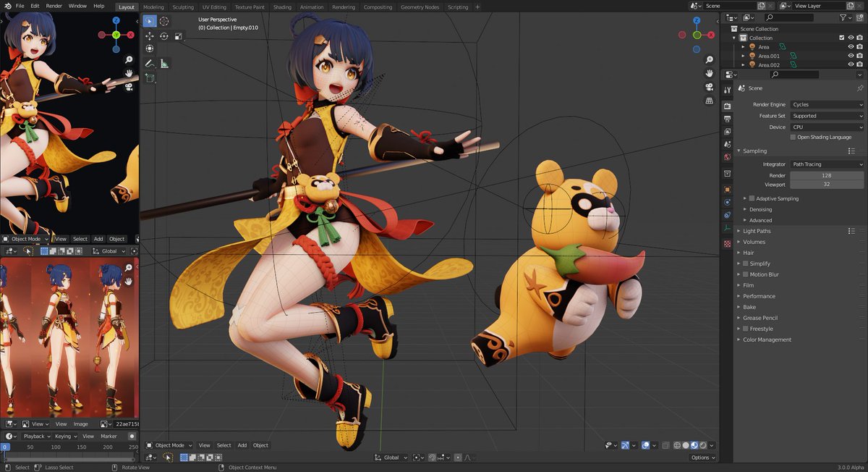
Task: Expand Area.001 in the outliner tree
Action: [x=743, y=56]
